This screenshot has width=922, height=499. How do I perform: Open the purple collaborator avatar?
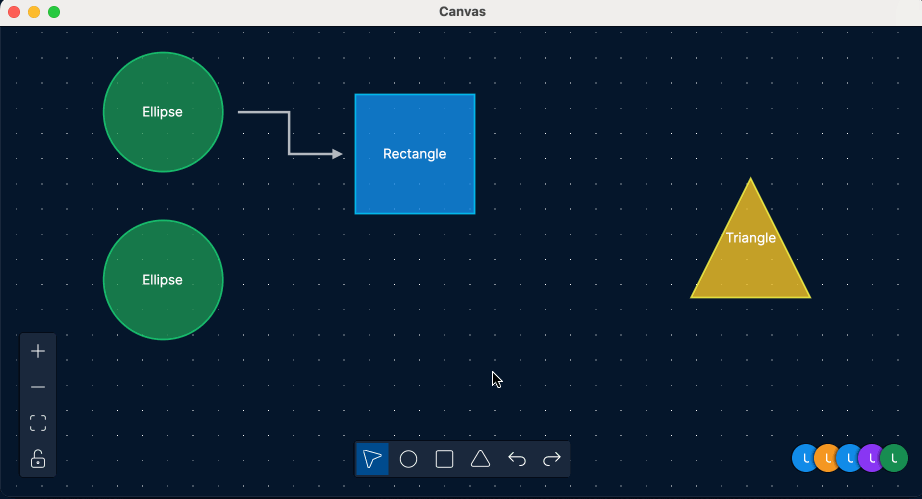pyautogui.click(x=871, y=458)
